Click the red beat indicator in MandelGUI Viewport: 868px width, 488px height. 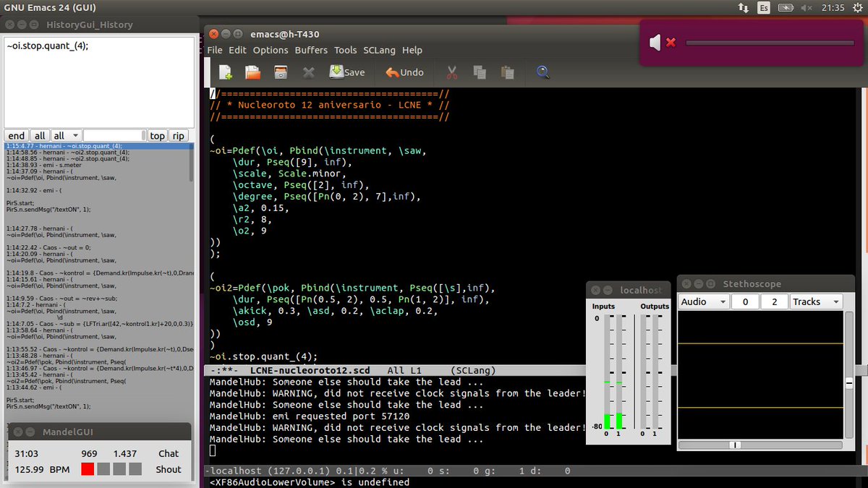pyautogui.click(x=88, y=469)
